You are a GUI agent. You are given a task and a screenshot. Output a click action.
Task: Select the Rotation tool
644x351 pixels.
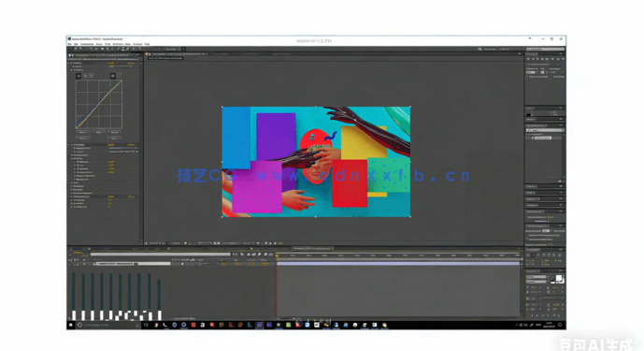coord(87,49)
